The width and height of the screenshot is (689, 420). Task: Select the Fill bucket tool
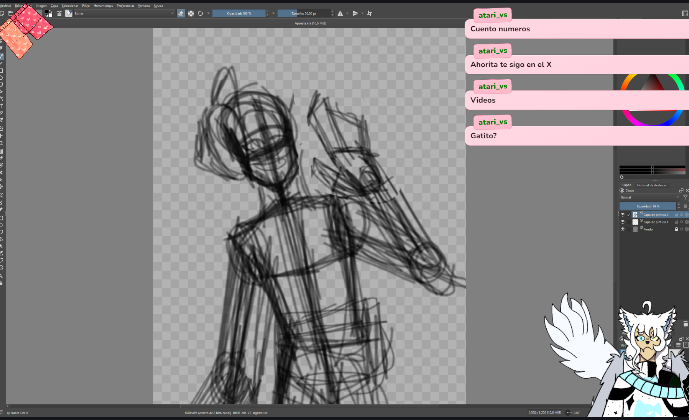[2, 179]
